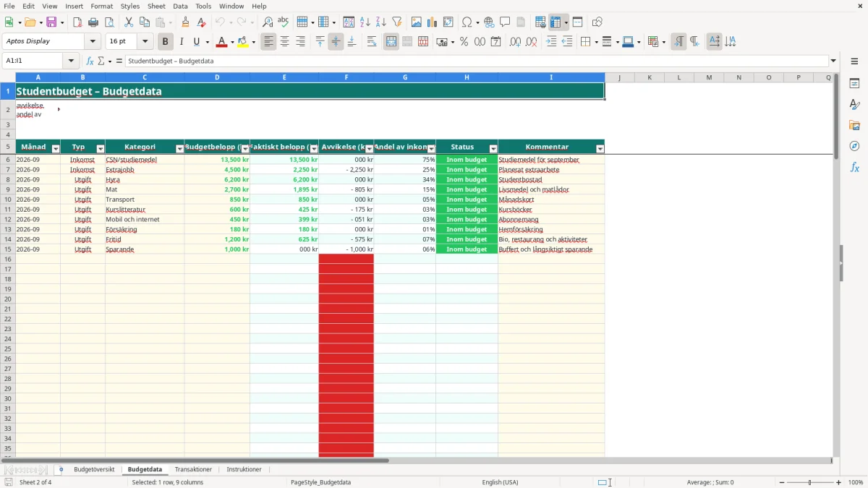Screen dimensions: 868x488
Task: Add a decimal place
Action: 516,42
